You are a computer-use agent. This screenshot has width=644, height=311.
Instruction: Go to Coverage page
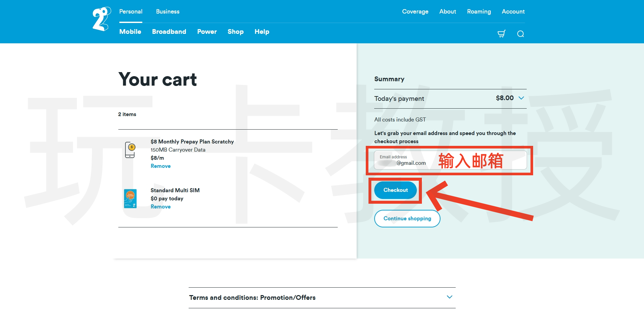415,12
